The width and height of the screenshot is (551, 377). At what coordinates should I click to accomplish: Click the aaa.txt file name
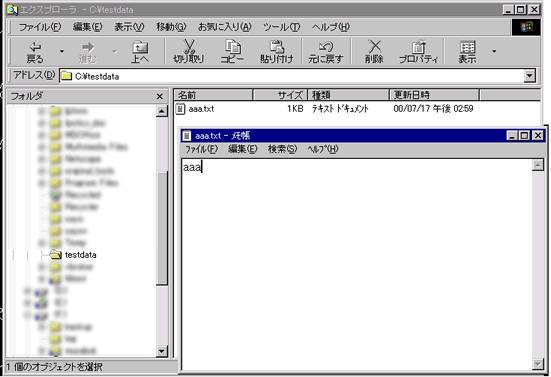pos(201,109)
